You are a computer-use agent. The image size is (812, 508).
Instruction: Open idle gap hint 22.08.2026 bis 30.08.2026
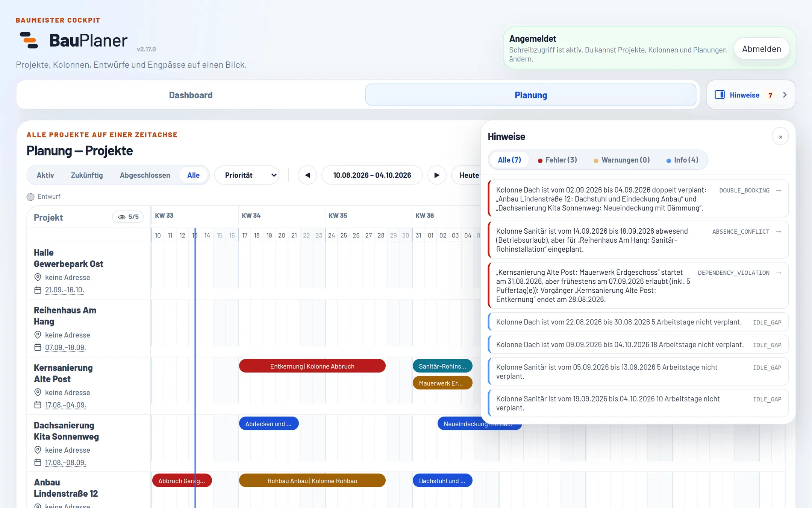pyautogui.click(x=638, y=322)
